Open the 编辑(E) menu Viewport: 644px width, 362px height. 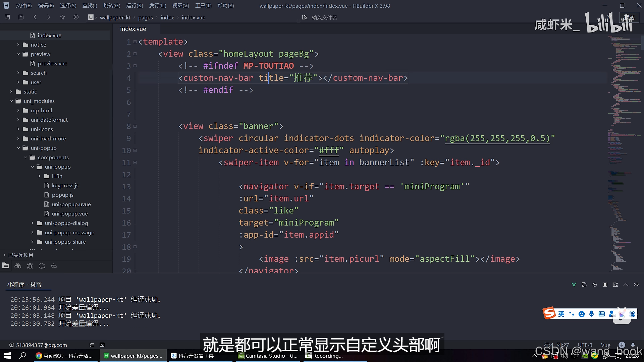pos(46,6)
